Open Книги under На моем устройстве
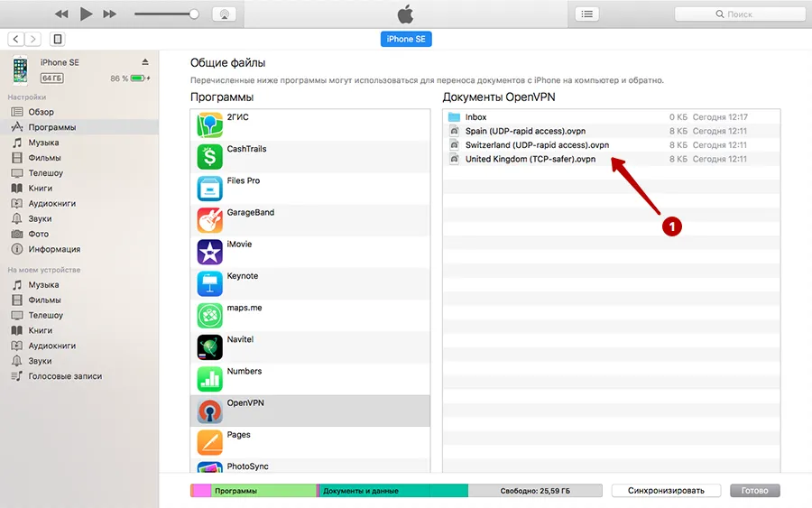The width and height of the screenshot is (812, 508). click(x=79, y=330)
